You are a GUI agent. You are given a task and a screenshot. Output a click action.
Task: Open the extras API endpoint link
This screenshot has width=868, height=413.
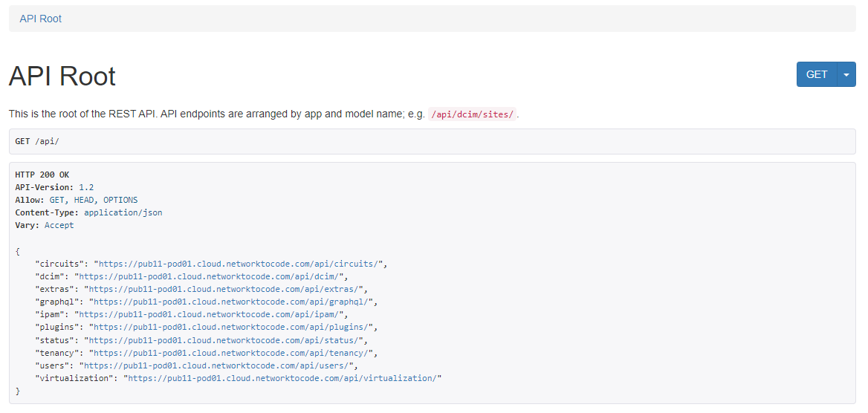223,289
